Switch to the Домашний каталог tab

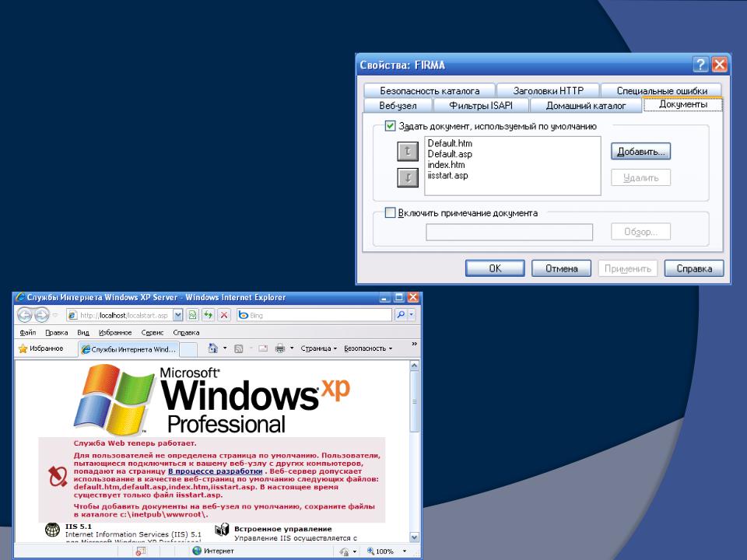tap(585, 106)
